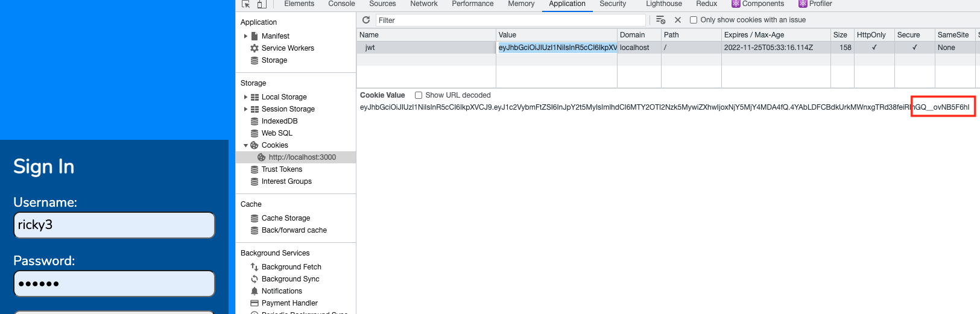Click the Username field containing ricky3
The image size is (980, 314).
114,225
